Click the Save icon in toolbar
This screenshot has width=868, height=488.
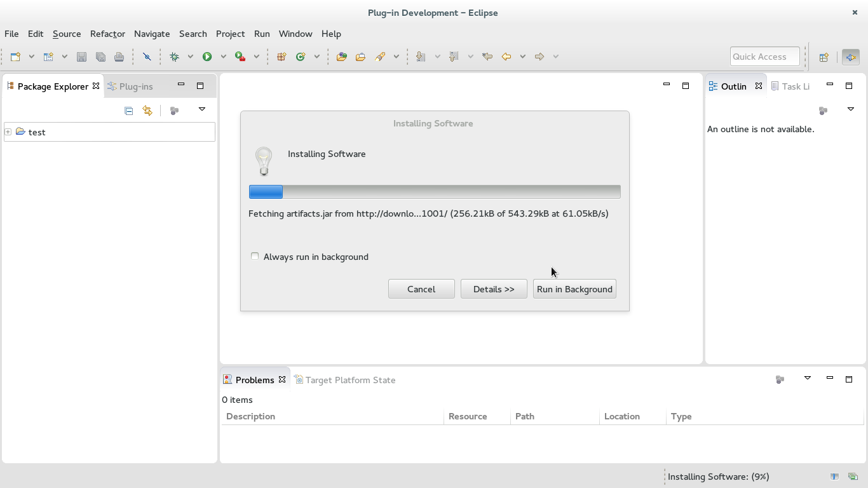click(x=81, y=57)
